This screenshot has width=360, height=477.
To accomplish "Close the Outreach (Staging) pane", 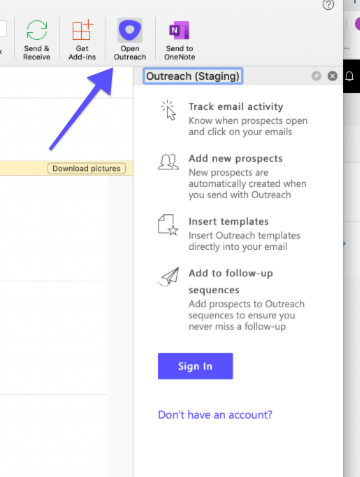I will (x=332, y=76).
